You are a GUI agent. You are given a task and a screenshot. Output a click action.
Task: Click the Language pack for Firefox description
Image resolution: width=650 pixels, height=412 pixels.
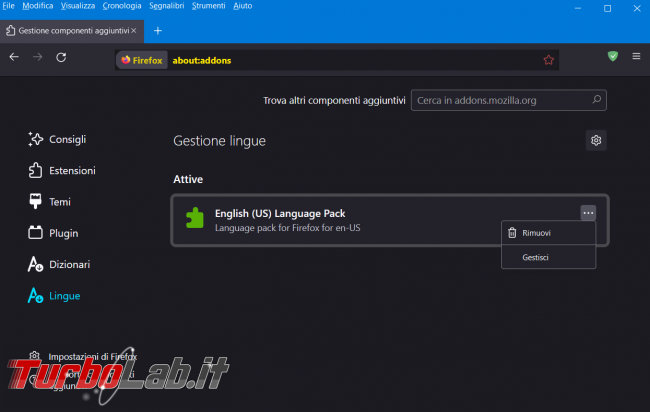[287, 228]
